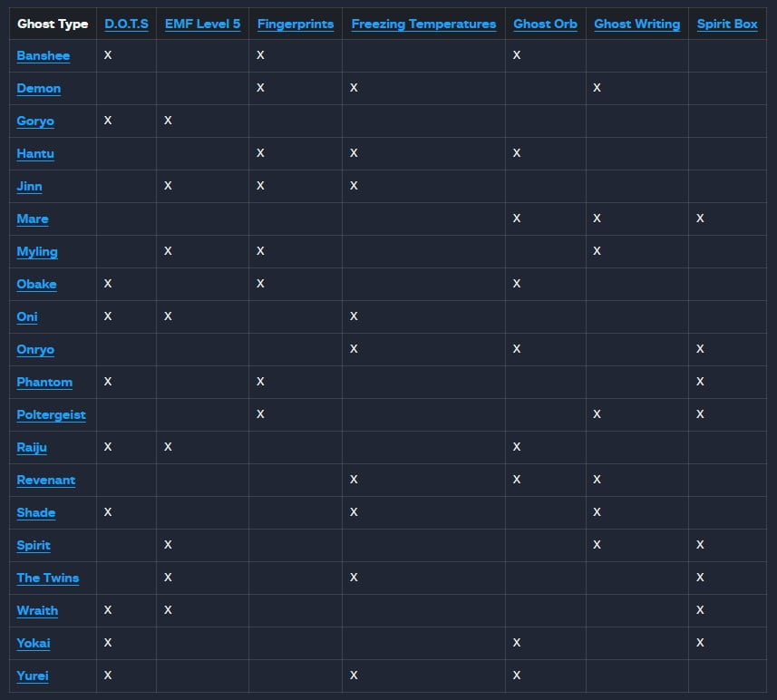
Task: Open the Freezing Temperatures header link
Action: pos(423,24)
